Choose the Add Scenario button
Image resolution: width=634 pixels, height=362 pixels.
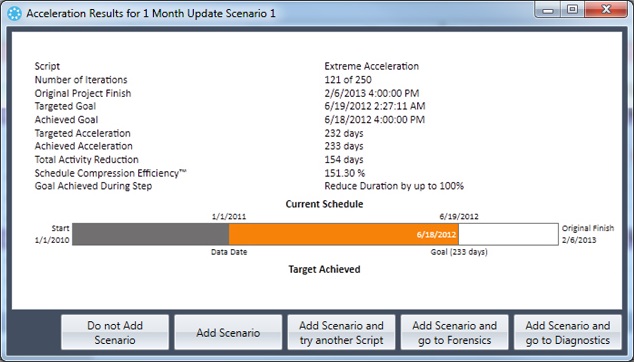(x=228, y=332)
